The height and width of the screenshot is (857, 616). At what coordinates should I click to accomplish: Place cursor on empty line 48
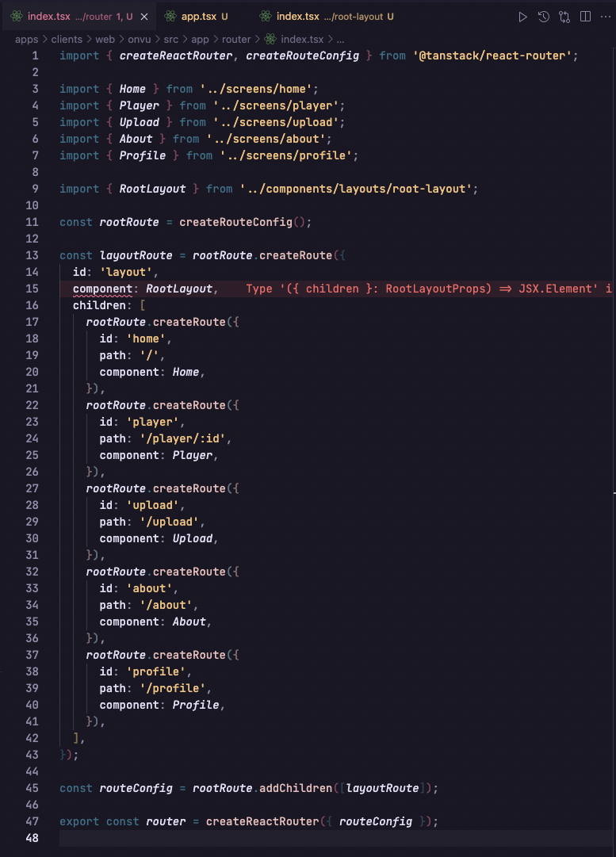pyautogui.click(x=336, y=838)
